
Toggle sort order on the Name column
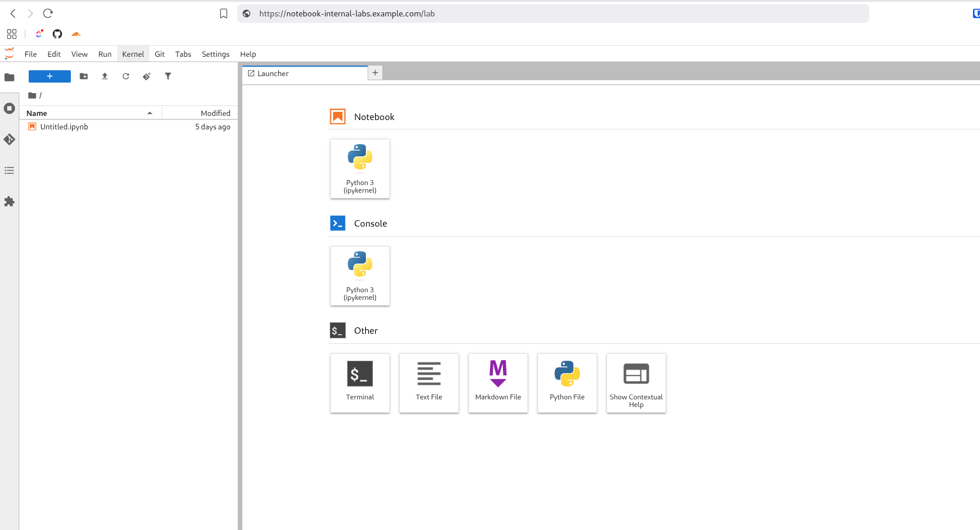tap(36, 112)
